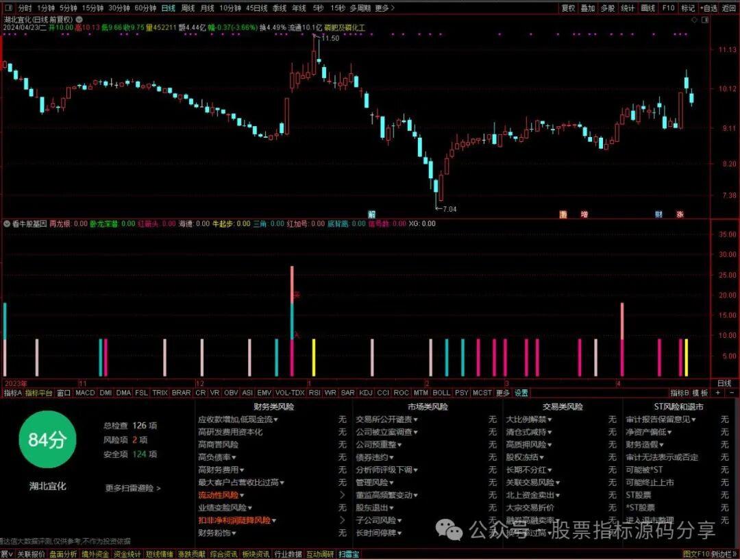
Task: Open 指标平台 indicator platform
Action: click(x=38, y=393)
